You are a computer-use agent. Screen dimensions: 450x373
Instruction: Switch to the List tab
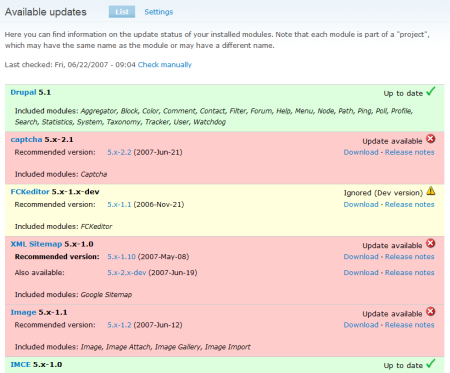pyautogui.click(x=122, y=12)
